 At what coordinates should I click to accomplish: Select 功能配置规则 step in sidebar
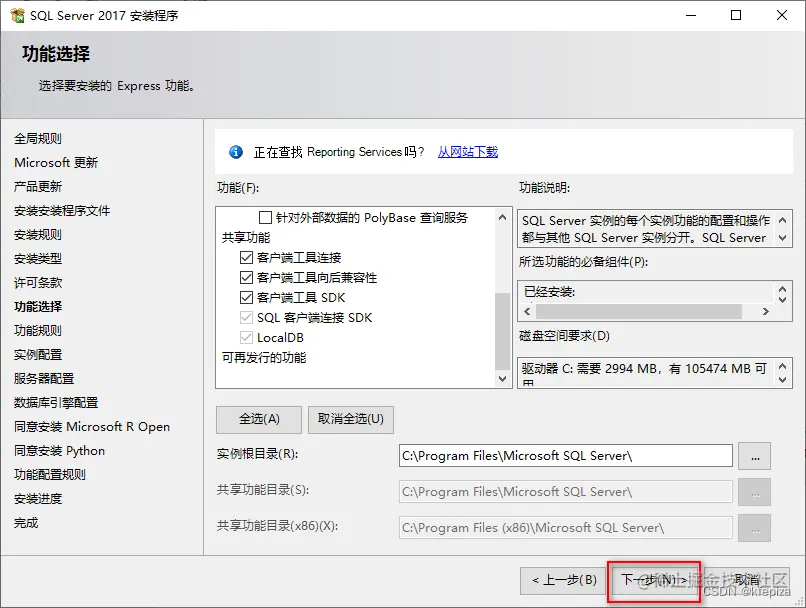coord(50,475)
